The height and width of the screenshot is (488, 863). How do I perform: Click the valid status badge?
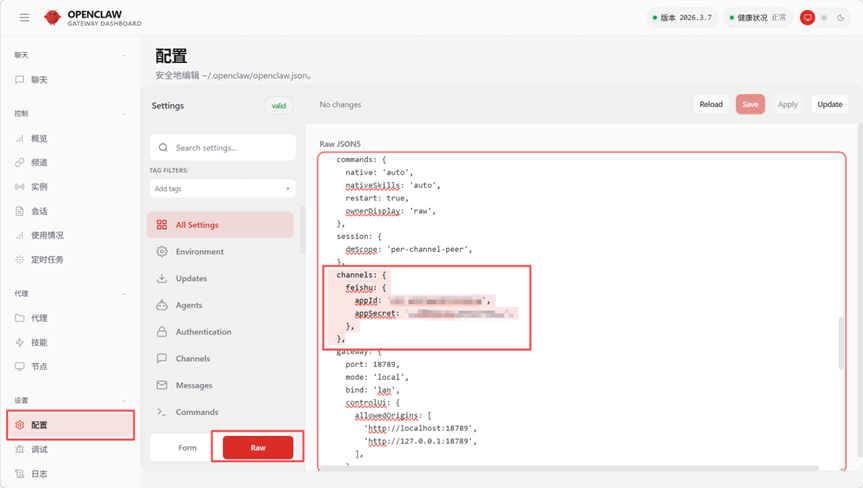pos(278,106)
